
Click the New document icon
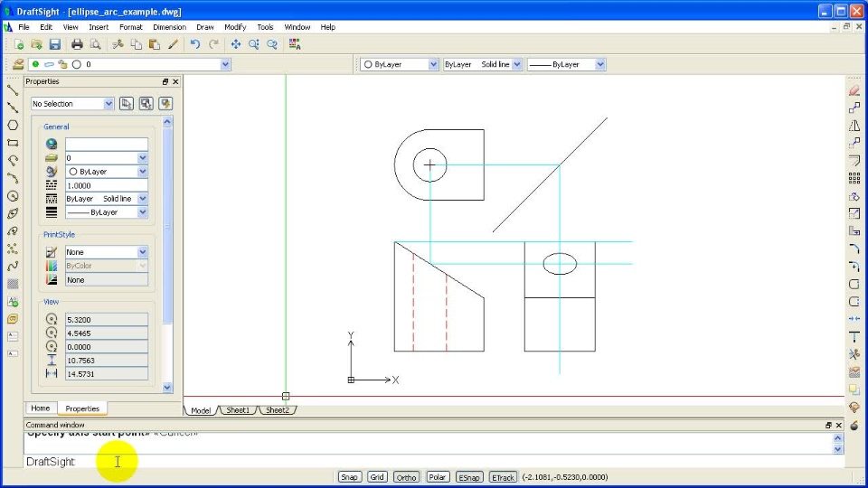coord(18,44)
